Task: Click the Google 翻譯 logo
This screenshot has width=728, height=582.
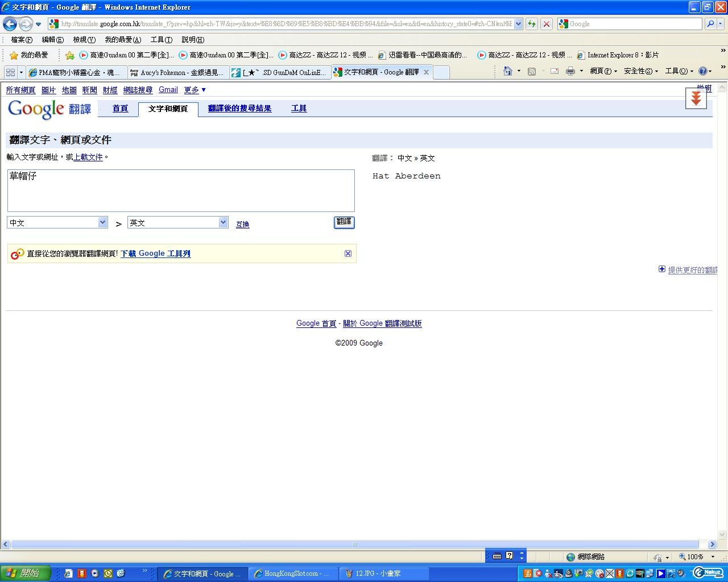Action: 49,109
